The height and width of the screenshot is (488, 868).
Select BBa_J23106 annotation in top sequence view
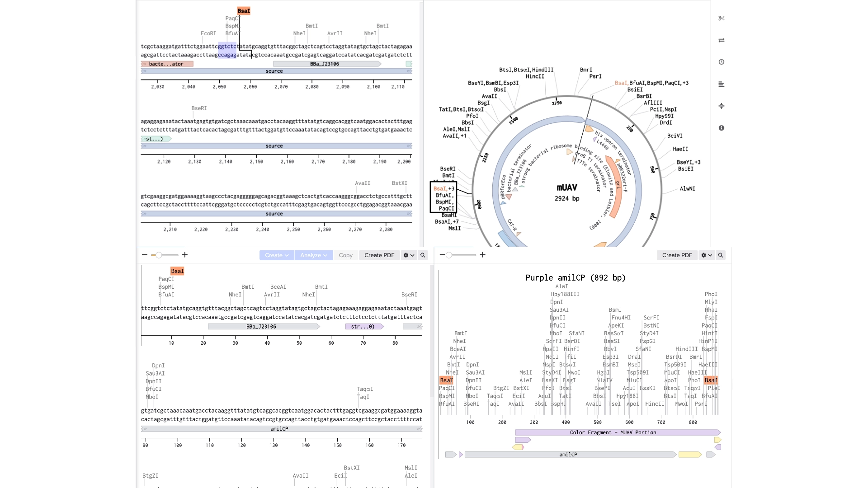[327, 64]
